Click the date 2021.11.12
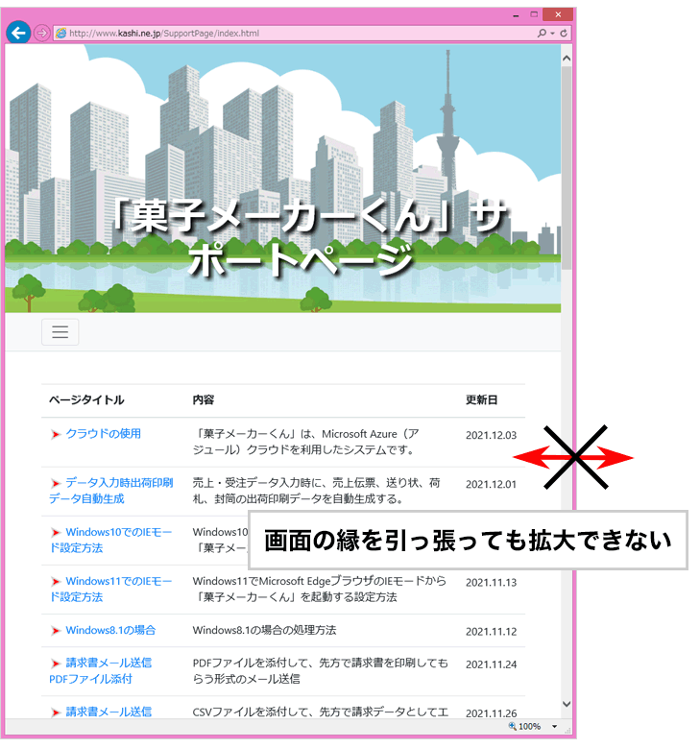The width and height of the screenshot is (700, 748). (491, 632)
